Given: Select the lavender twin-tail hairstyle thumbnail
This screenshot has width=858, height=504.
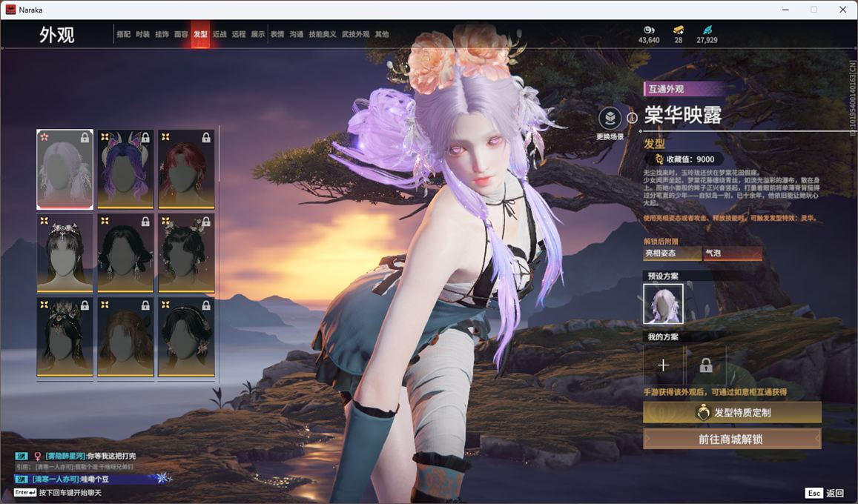Looking at the screenshot, I should coord(65,169).
